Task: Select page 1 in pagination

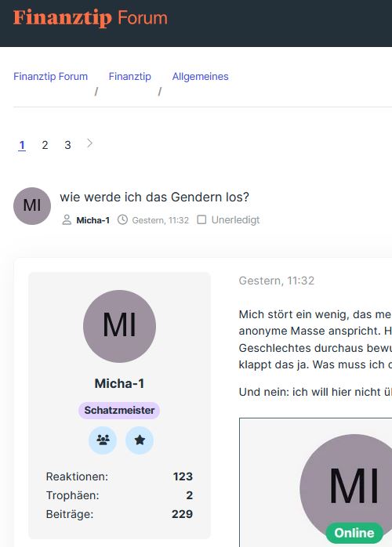Action: click(x=22, y=145)
